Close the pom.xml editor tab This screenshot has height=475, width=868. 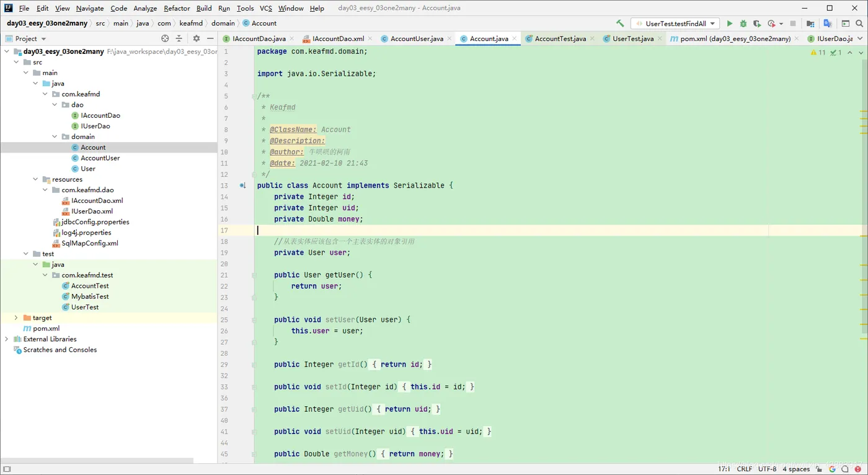tap(796, 38)
